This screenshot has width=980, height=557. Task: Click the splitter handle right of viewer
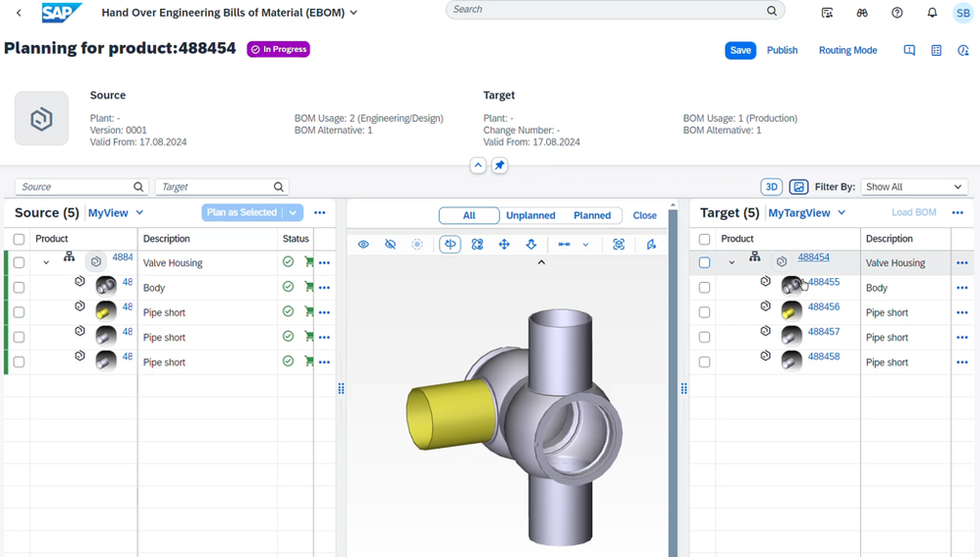[683, 389]
